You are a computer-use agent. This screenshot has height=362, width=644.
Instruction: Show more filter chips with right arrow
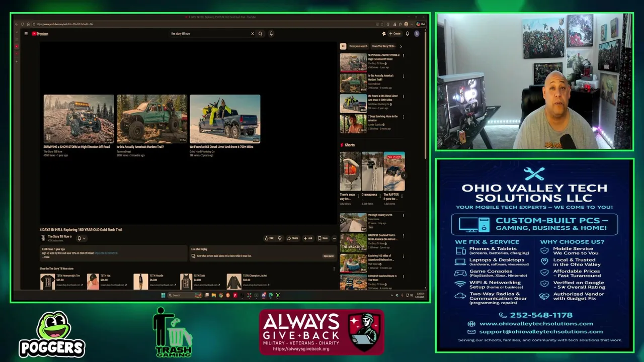pos(401,46)
